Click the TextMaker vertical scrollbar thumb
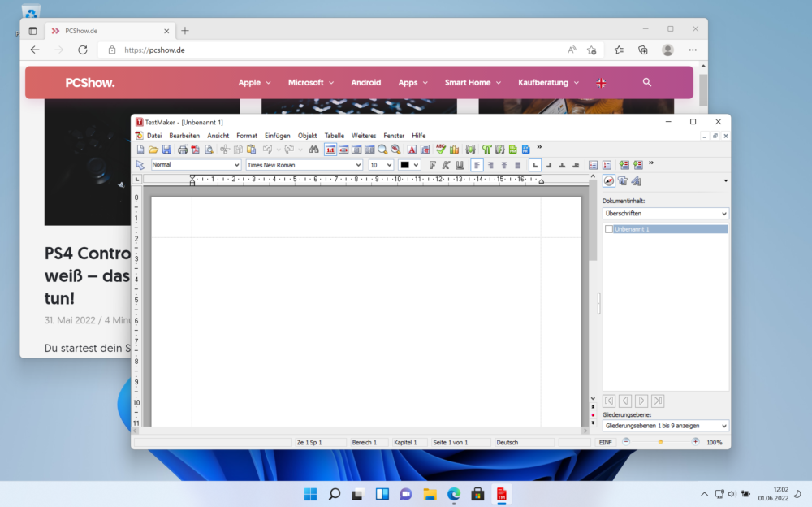This screenshot has height=507, width=812. [593, 222]
